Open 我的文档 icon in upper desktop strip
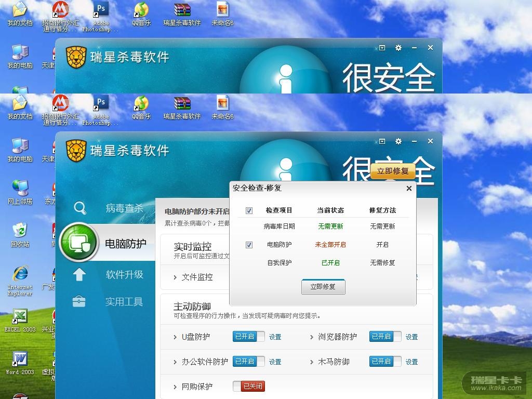 pos(20,14)
